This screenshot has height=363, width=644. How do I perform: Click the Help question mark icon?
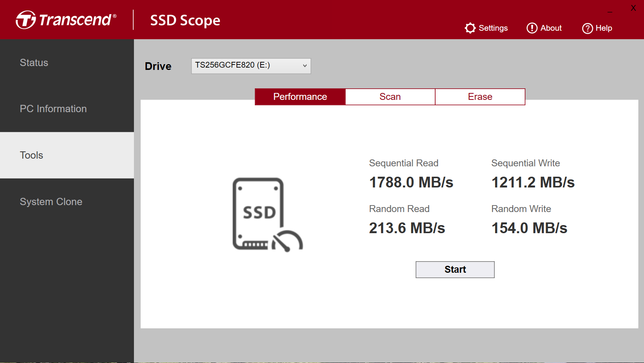[587, 28]
